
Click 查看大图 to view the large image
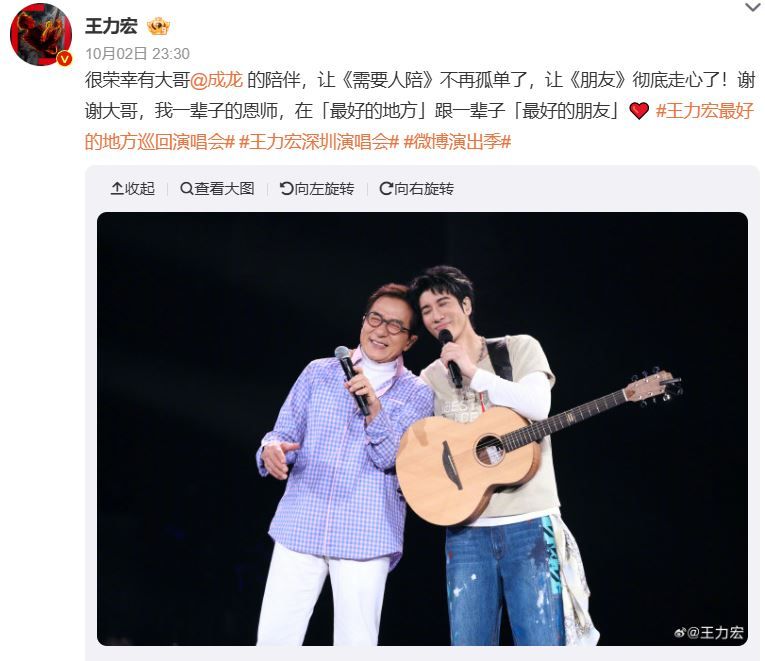217,188
